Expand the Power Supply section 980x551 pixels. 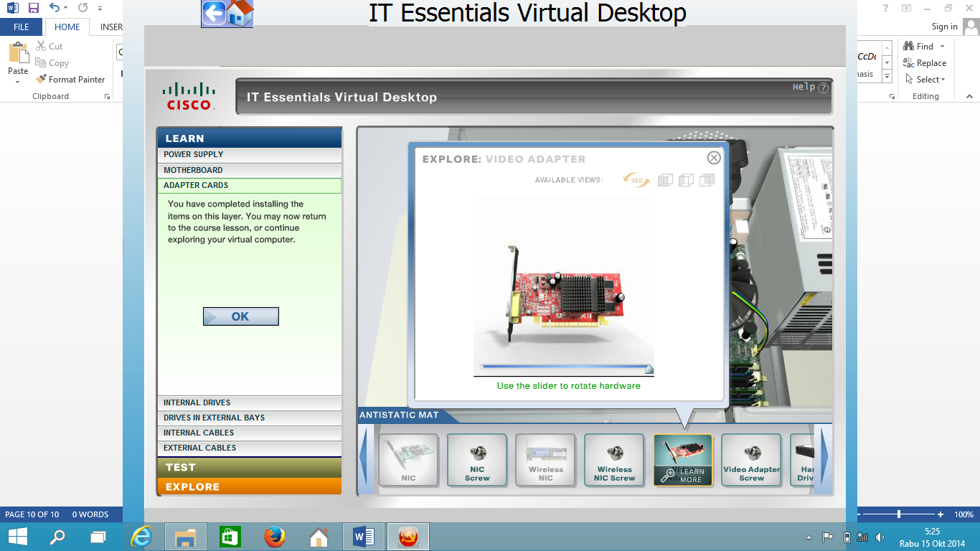tap(249, 155)
